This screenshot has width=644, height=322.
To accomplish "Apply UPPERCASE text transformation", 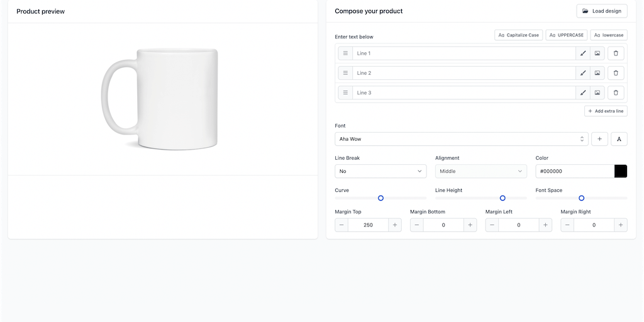I will (566, 35).
